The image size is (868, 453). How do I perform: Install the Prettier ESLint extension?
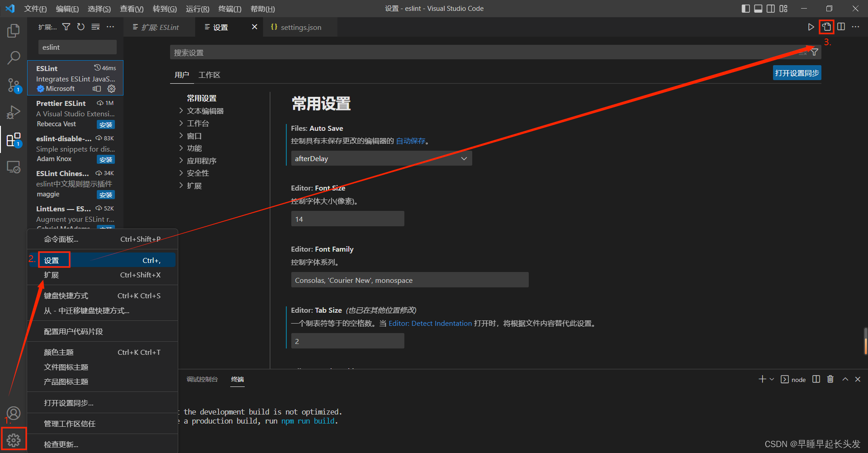[106, 125]
